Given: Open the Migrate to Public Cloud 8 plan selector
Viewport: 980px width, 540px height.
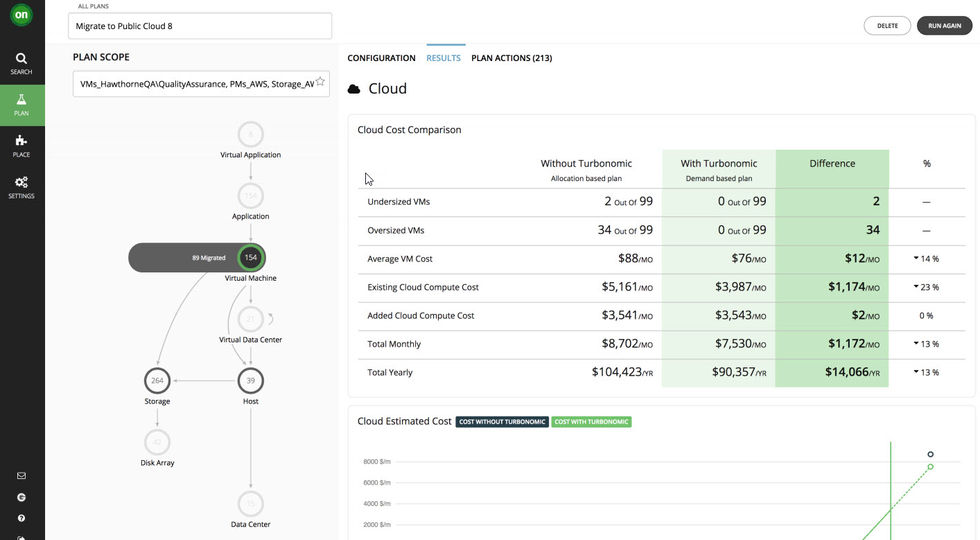Looking at the screenshot, I should [200, 26].
